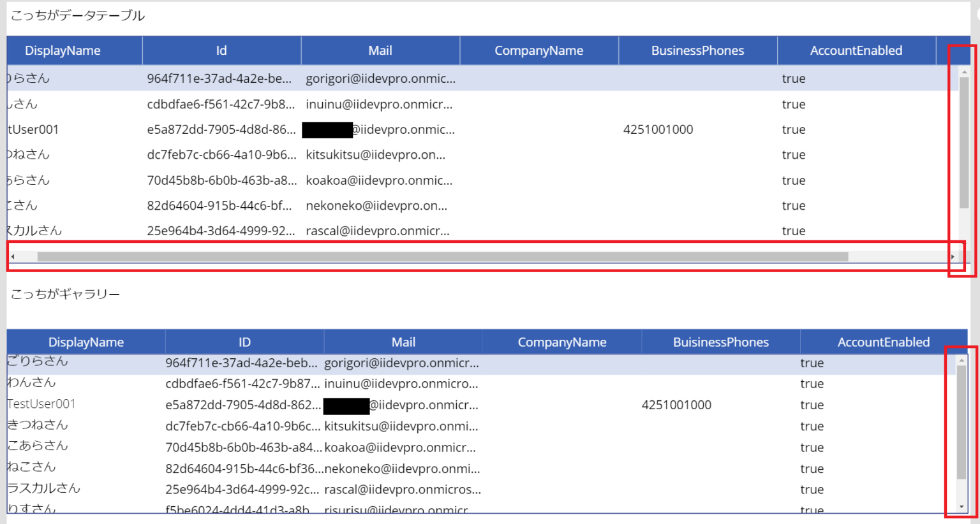Viewport: 980px width, 524px height.
Task: Select gallery row ラスカルさん
Action: 44,488
